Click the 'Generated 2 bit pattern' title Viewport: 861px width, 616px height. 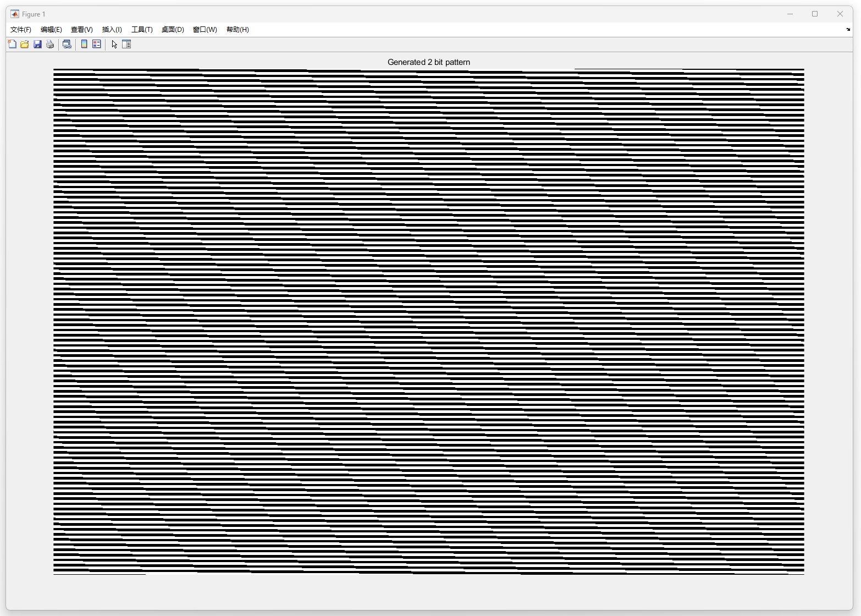click(429, 62)
